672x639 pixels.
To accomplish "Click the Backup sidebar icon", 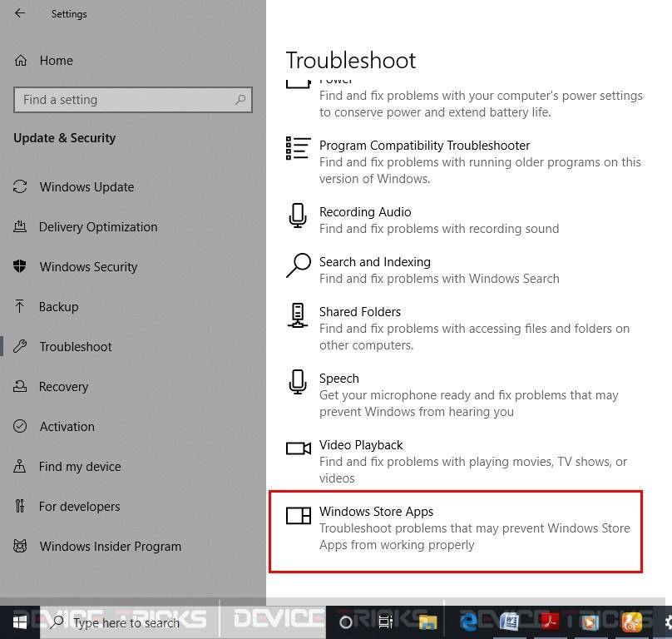I will click(20, 306).
